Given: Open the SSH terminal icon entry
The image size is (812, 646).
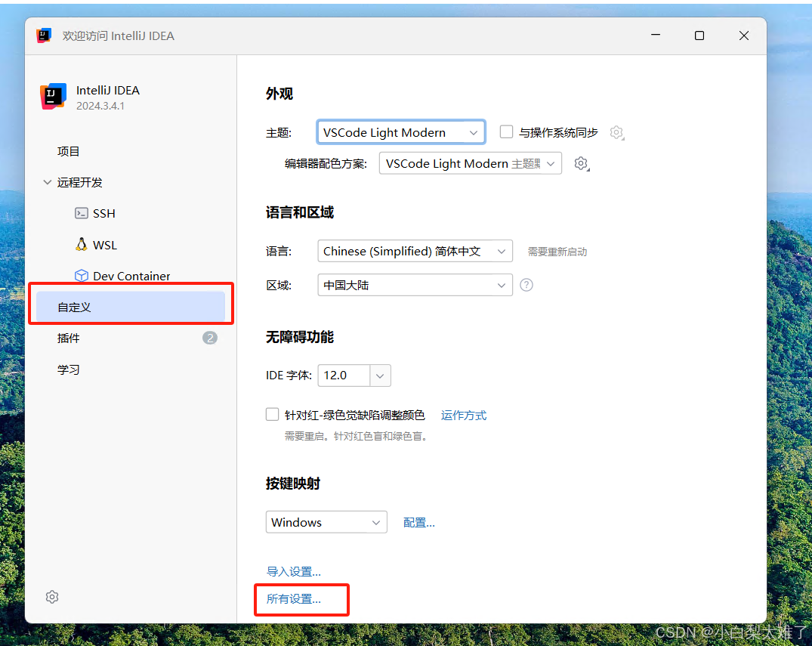Looking at the screenshot, I should pyautogui.click(x=82, y=213).
